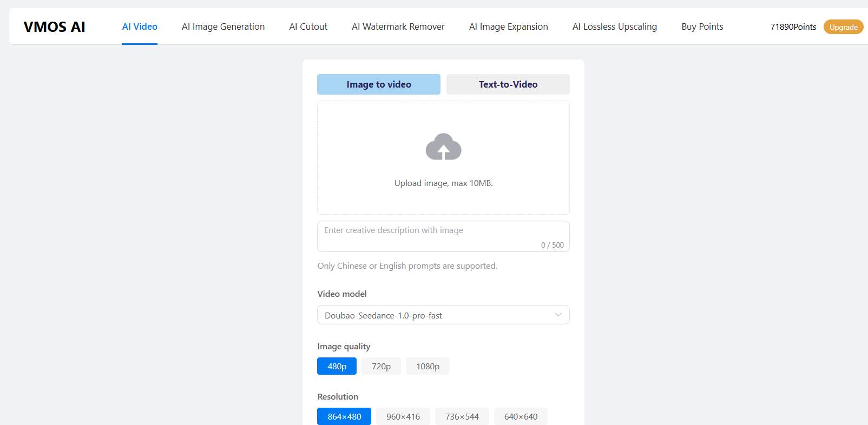This screenshot has height=425, width=868.
Task: Click the VMOS AI logo
Action: pos(55,27)
